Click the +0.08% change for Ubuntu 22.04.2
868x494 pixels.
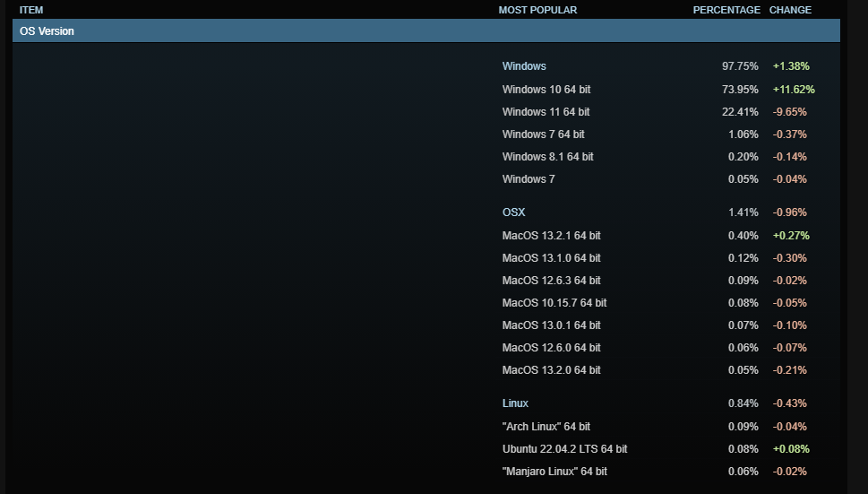click(791, 449)
